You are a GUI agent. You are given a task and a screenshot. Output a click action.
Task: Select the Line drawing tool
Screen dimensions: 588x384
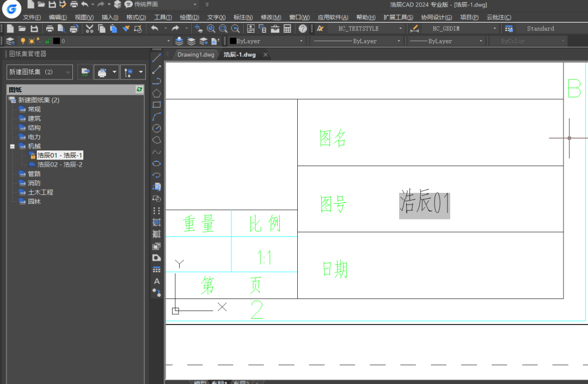pos(157,58)
